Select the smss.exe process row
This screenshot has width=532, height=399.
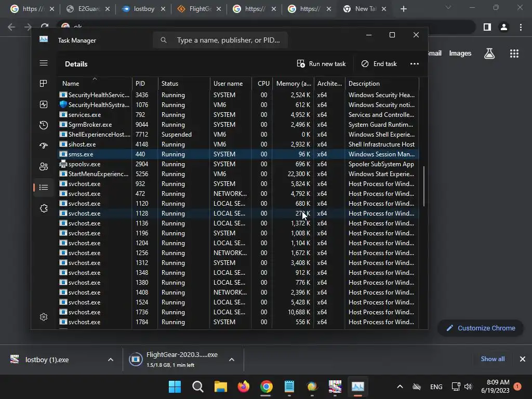click(x=238, y=154)
